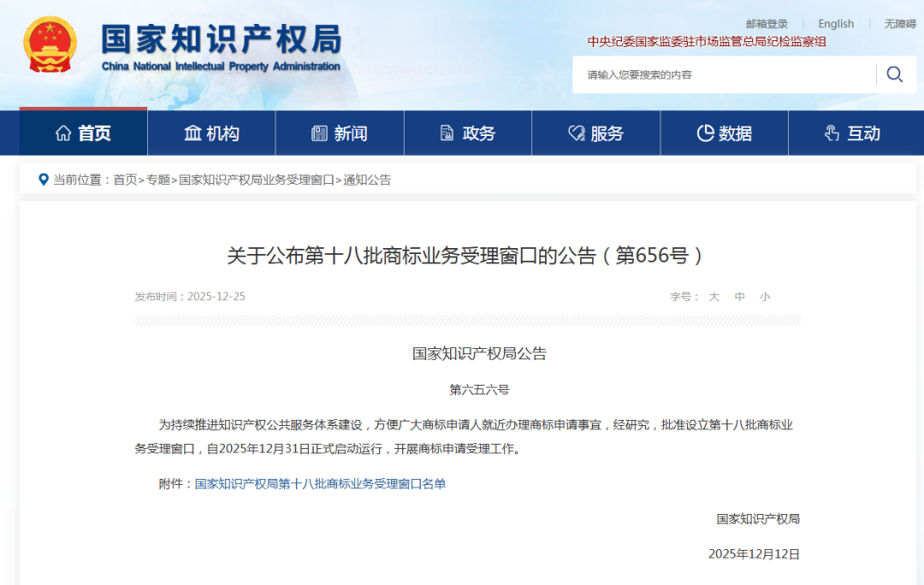Open the 无障碍 accessibility link
This screenshot has width=924, height=585.
(x=899, y=24)
